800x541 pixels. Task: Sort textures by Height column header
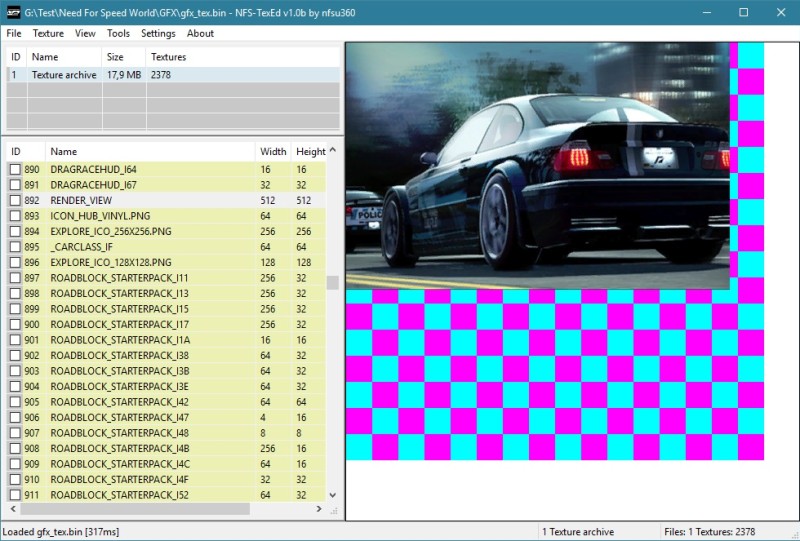[309, 152]
